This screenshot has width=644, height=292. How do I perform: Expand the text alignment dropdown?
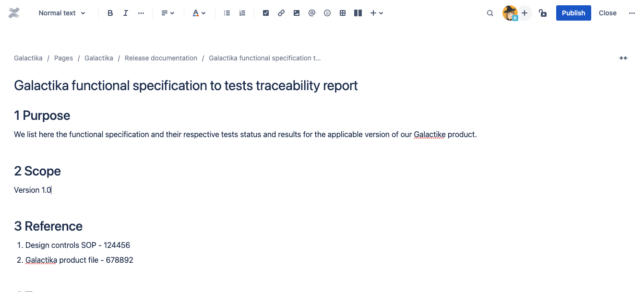[168, 13]
